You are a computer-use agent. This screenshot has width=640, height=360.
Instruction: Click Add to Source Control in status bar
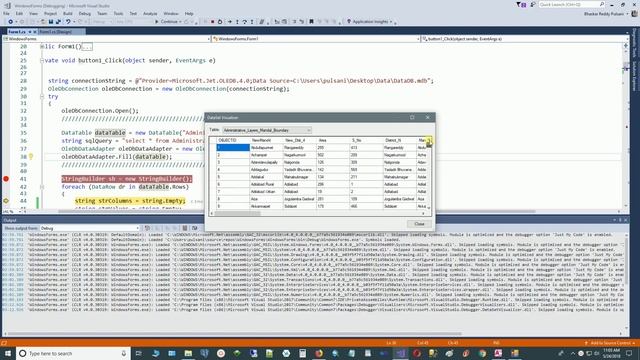[610, 343]
